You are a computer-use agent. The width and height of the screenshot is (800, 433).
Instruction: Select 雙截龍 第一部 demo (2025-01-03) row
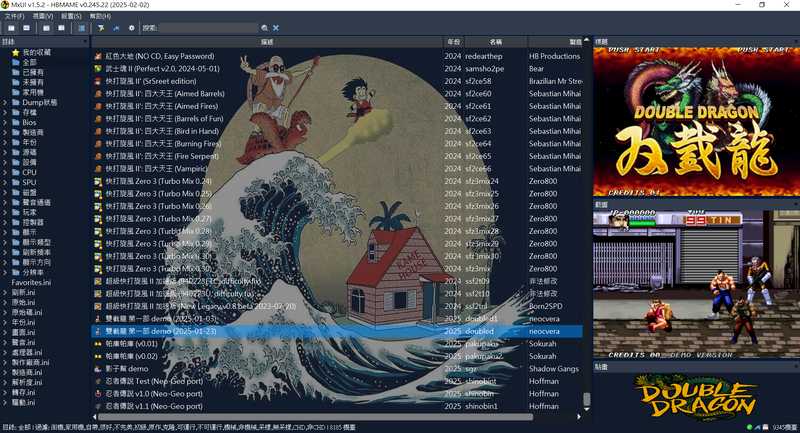coord(337,319)
